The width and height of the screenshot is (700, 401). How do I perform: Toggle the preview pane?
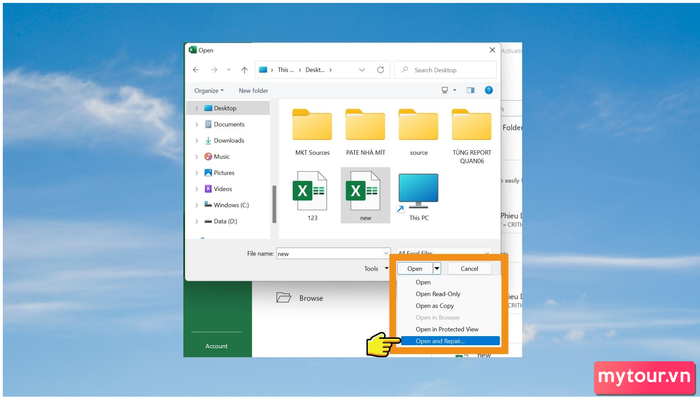pyautogui.click(x=471, y=90)
